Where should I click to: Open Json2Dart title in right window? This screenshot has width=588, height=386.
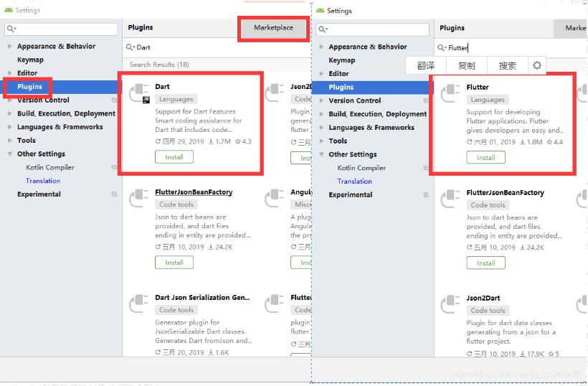click(x=483, y=298)
